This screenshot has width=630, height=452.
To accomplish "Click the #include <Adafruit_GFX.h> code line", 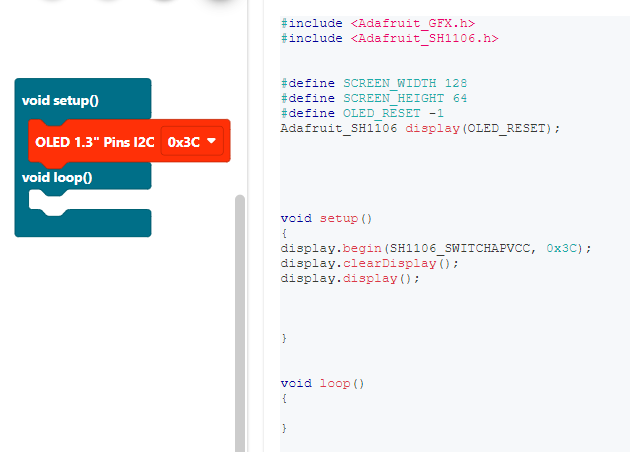I will [x=378, y=23].
